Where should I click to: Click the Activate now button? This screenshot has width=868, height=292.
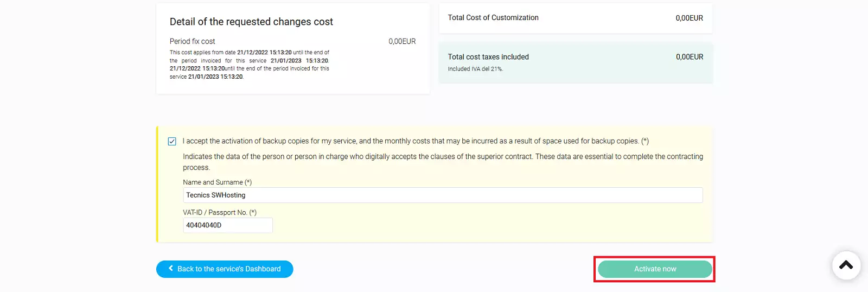(654, 269)
